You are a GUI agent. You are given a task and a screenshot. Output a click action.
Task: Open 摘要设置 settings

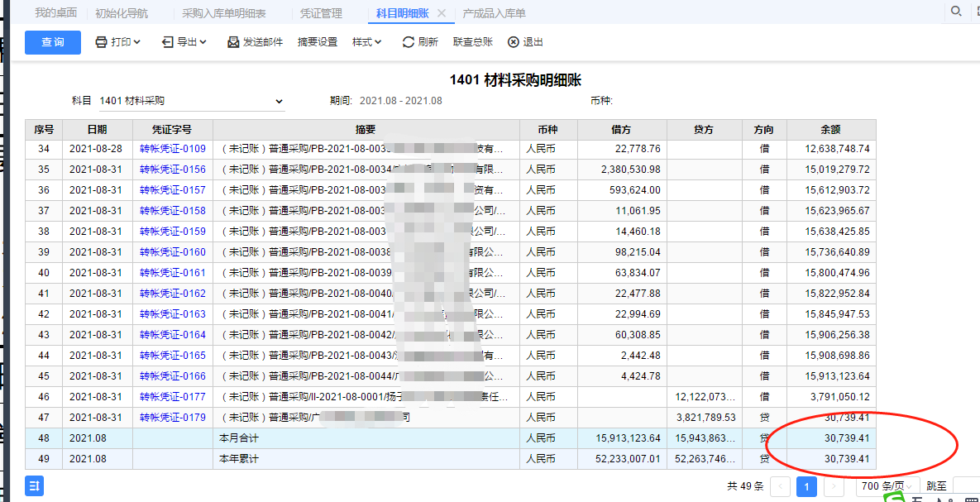pos(318,42)
